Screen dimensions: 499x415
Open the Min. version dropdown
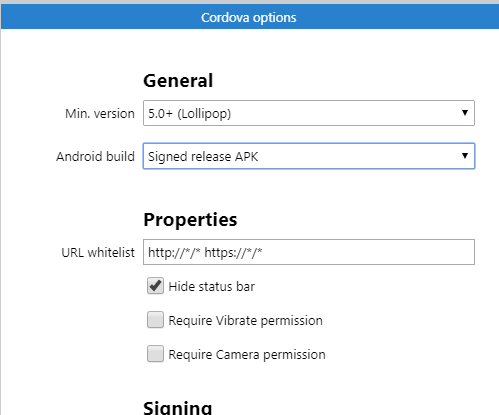[x=309, y=113]
